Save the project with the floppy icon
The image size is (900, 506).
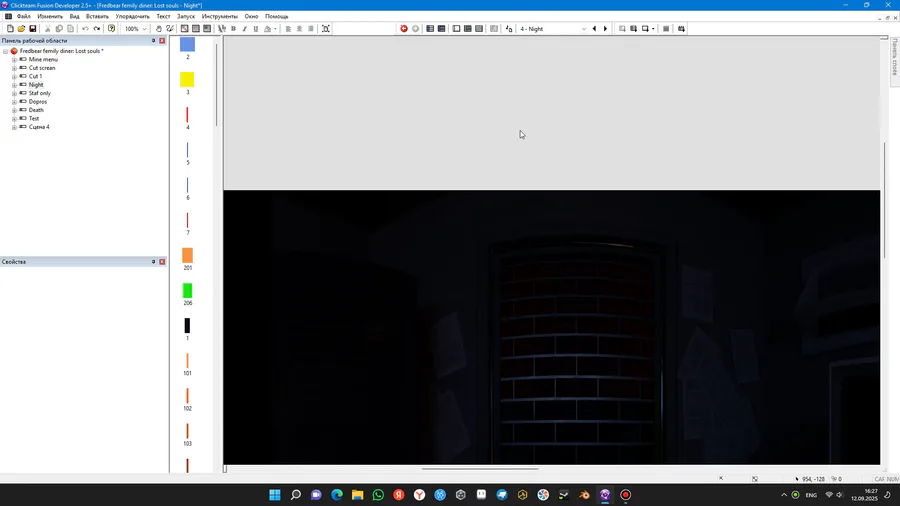(x=33, y=29)
